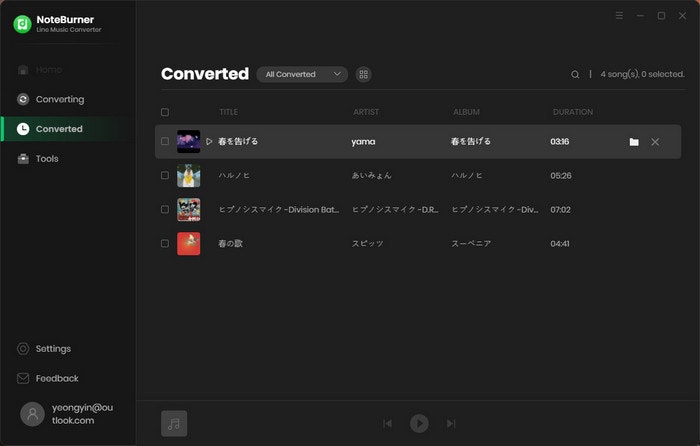The width and height of the screenshot is (700, 446).
Task: Maximize the NoteBurner window
Action: [x=661, y=16]
